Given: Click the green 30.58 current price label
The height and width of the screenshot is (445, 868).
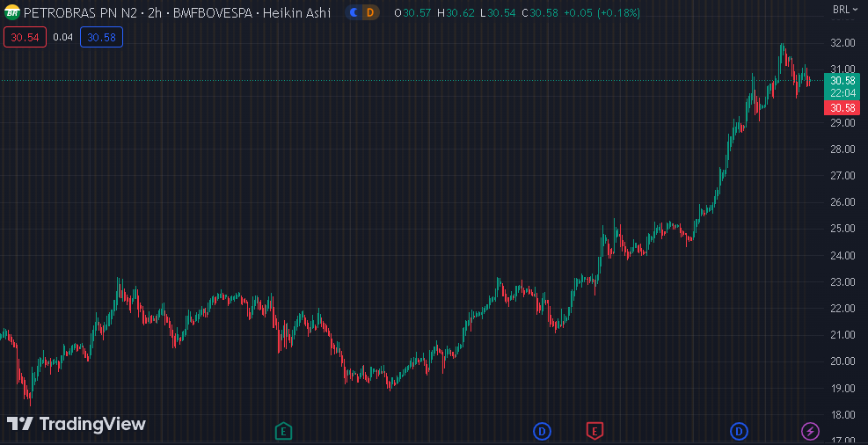Looking at the screenshot, I should (x=842, y=80).
